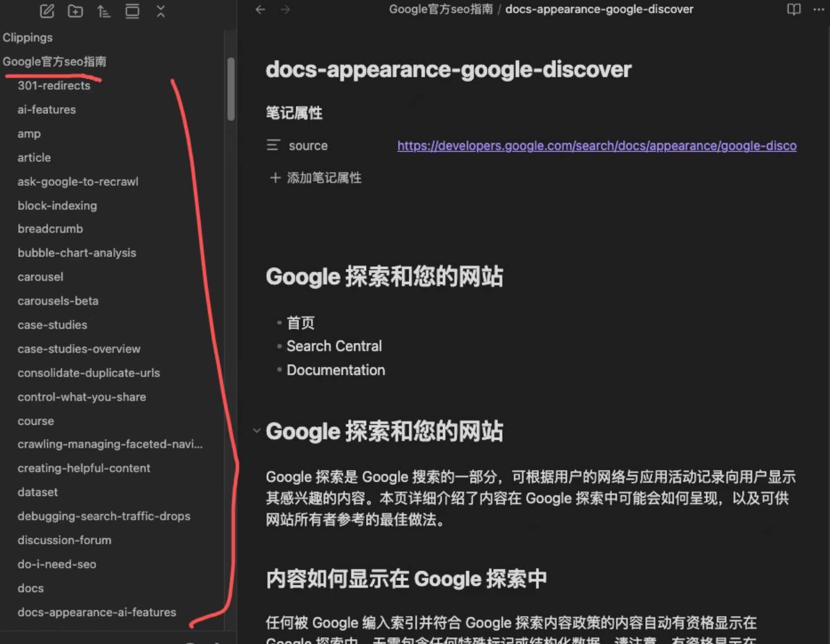
Task: Open the ai-features note
Action: (46, 110)
